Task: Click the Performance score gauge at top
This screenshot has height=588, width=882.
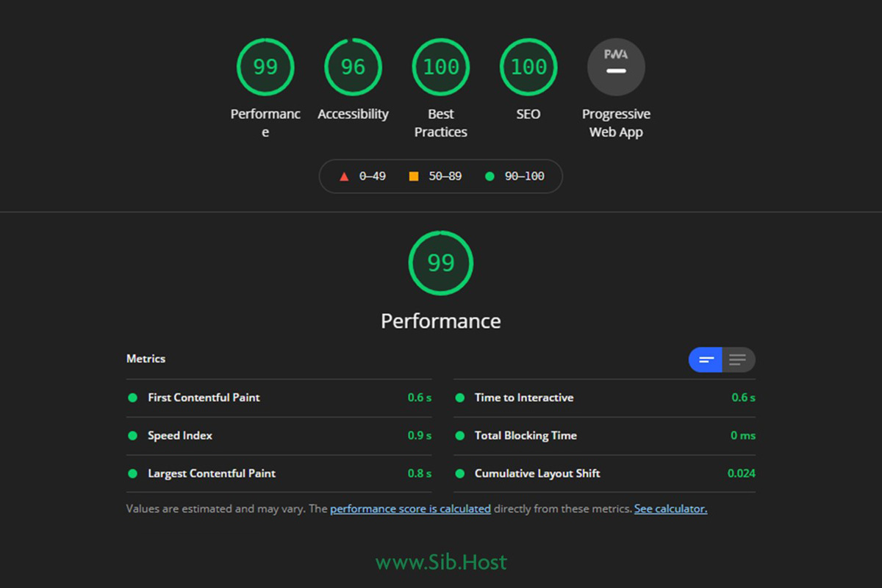Action: 265,67
